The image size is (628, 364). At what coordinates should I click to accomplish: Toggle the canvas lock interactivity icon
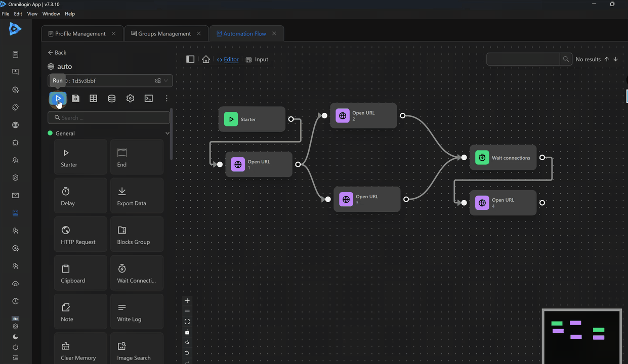[x=187, y=332]
